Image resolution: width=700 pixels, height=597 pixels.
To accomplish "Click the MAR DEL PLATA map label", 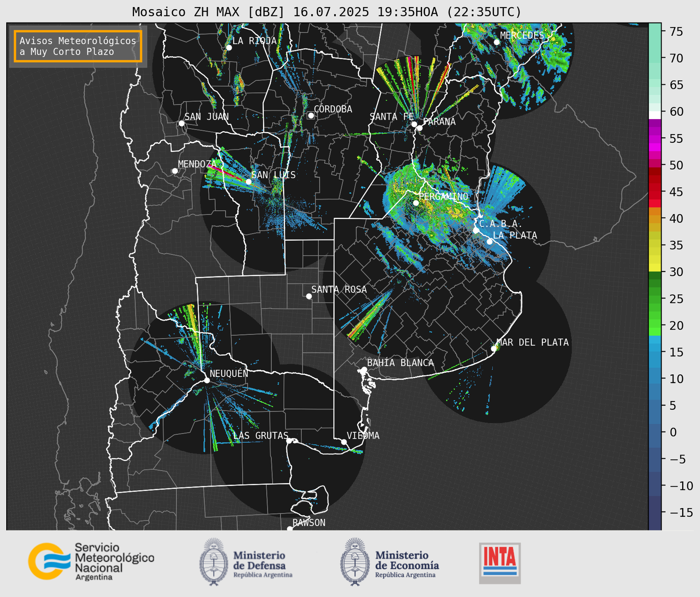I will tap(532, 343).
